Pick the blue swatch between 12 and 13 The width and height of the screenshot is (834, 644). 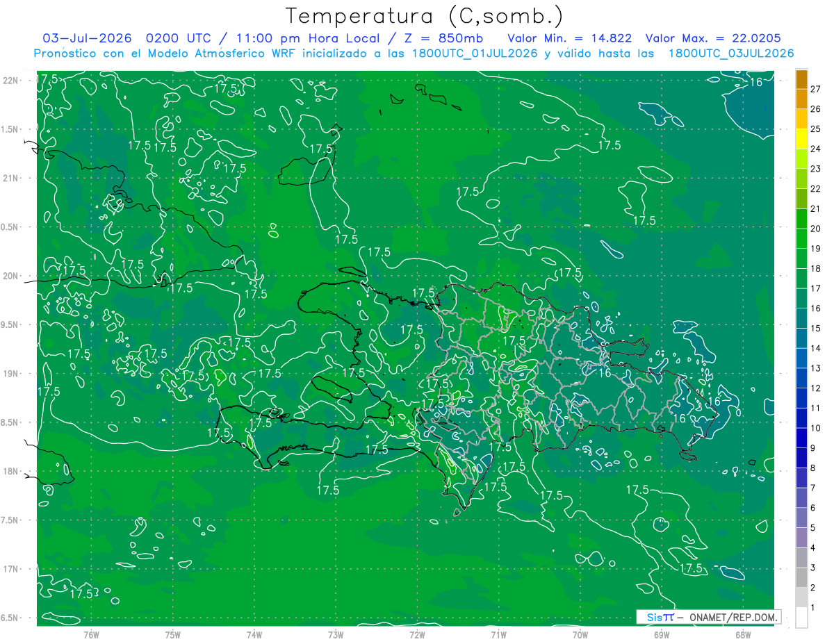point(801,378)
